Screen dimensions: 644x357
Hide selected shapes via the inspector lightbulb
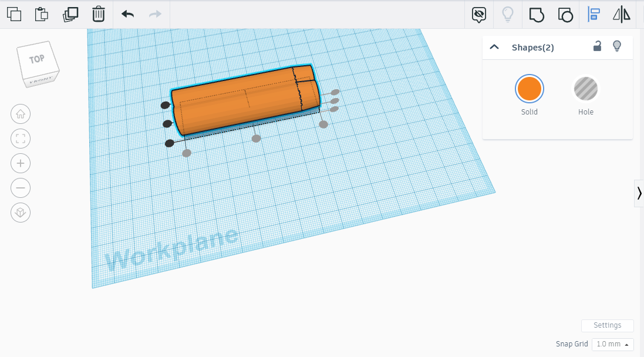pos(617,46)
